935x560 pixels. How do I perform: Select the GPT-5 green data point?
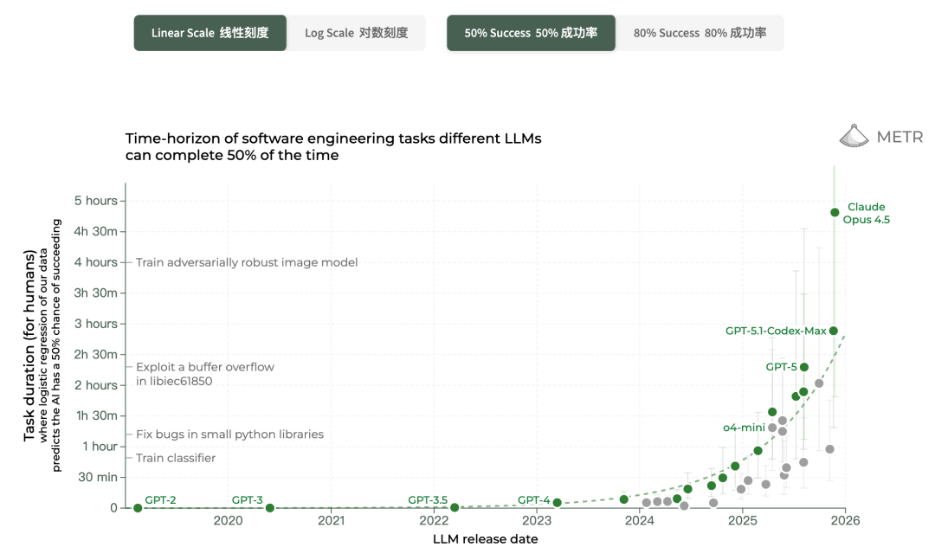[x=804, y=367]
